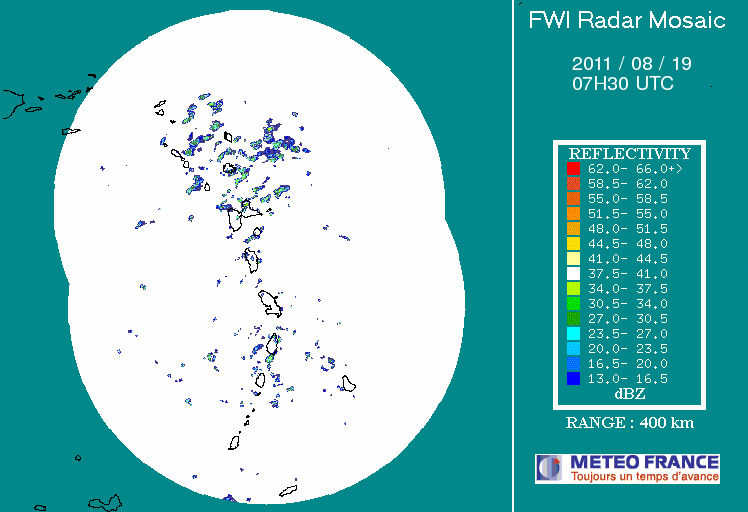Click the 'RANGE : 400 km' label
748x512 pixels.
click(630, 423)
